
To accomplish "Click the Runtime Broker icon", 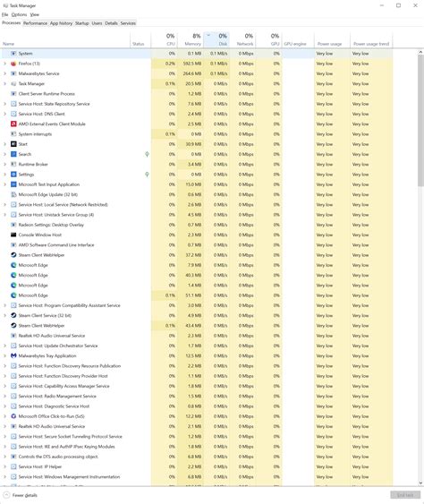I will 13,164.
